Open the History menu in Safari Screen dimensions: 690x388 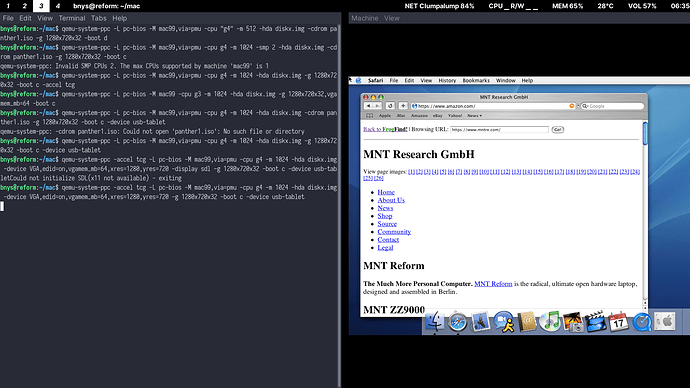447,81
